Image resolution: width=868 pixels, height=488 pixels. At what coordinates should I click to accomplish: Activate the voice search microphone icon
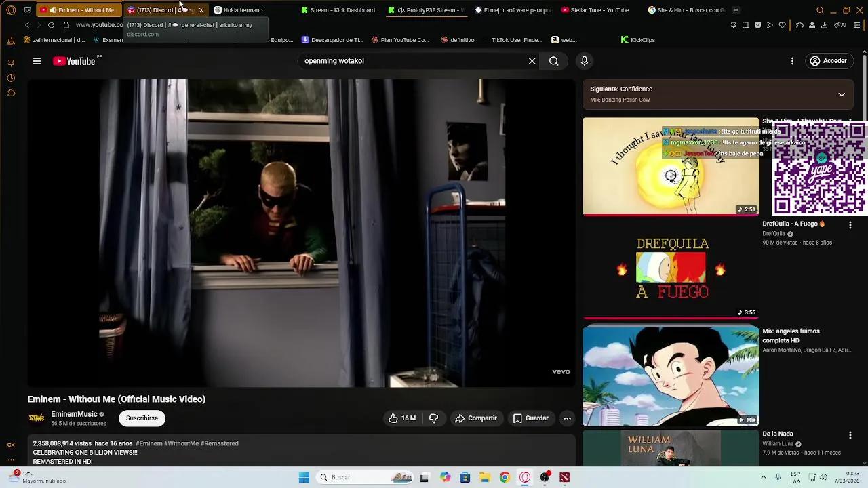pyautogui.click(x=584, y=61)
